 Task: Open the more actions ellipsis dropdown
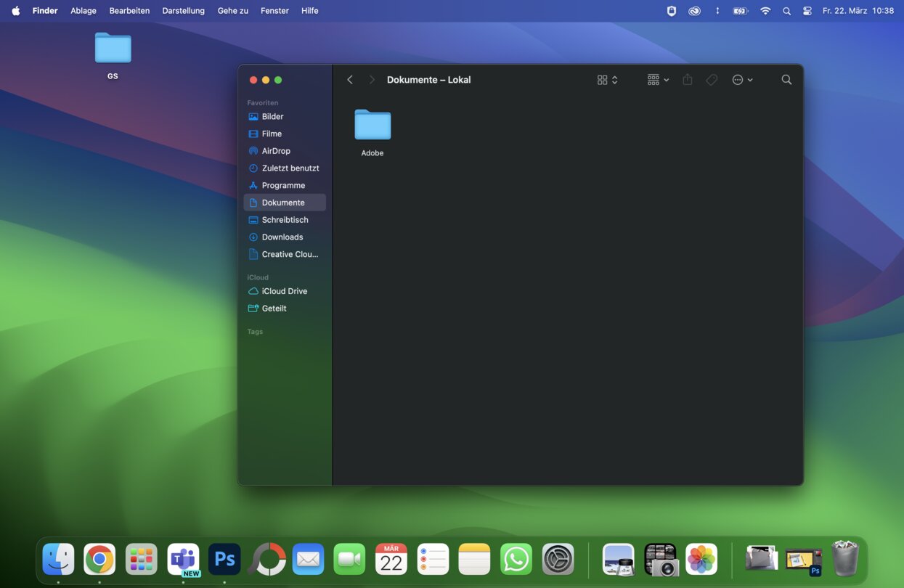tap(742, 80)
